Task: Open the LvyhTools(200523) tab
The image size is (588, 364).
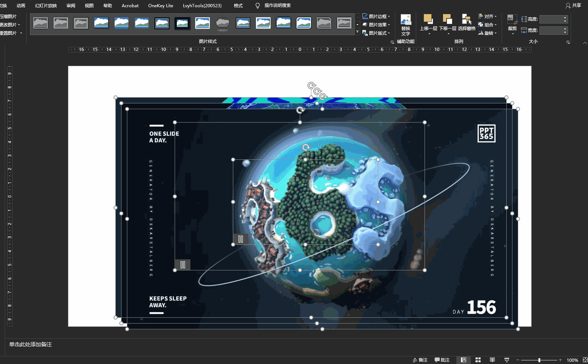Action: 202,5
